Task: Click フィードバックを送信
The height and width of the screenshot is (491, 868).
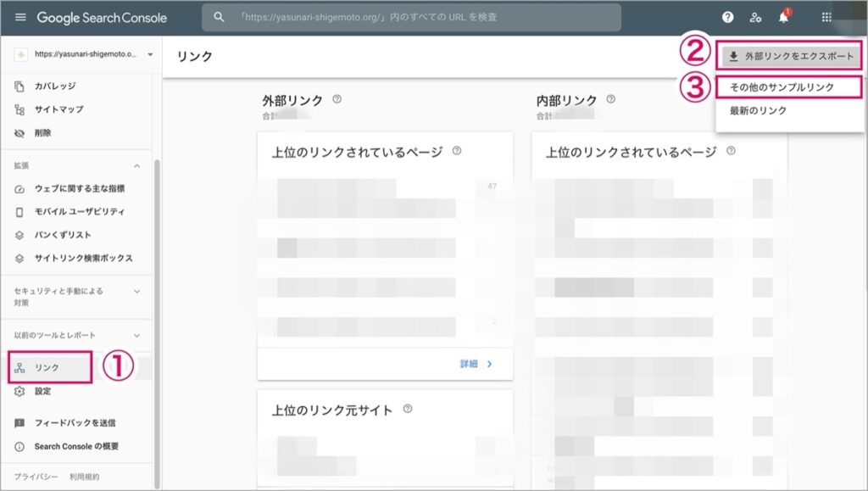Action: pos(75,423)
